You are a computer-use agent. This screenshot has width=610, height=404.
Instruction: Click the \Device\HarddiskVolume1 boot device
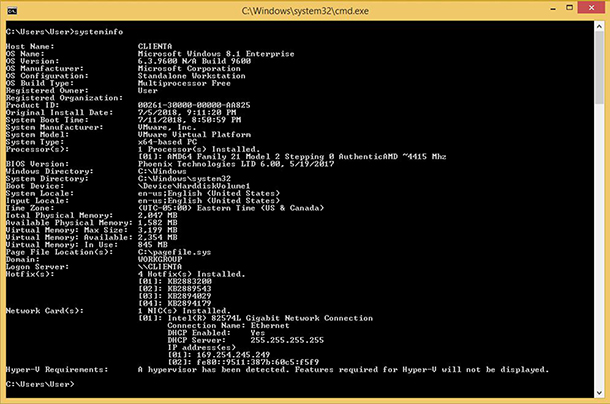pyautogui.click(x=194, y=186)
